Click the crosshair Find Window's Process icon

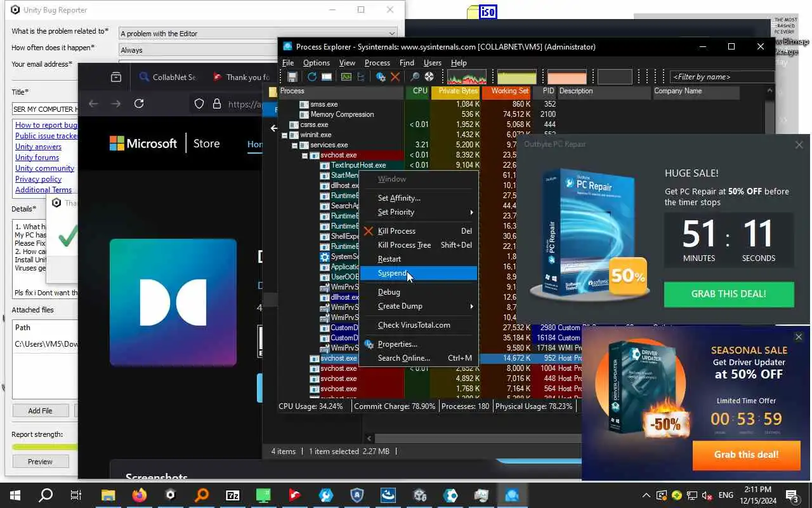tap(429, 77)
